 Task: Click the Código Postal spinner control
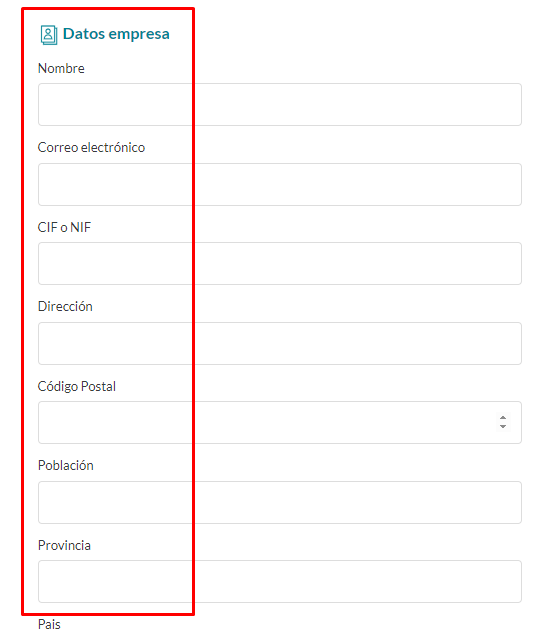(x=503, y=422)
